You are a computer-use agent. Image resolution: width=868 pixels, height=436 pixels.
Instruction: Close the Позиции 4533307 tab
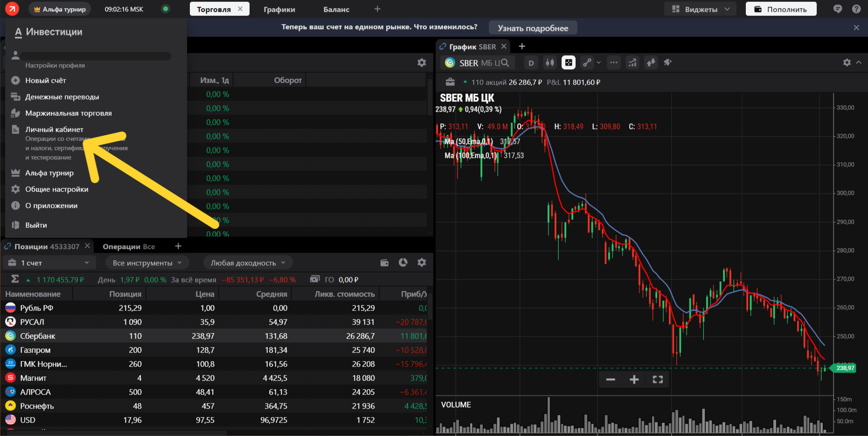[x=87, y=246]
